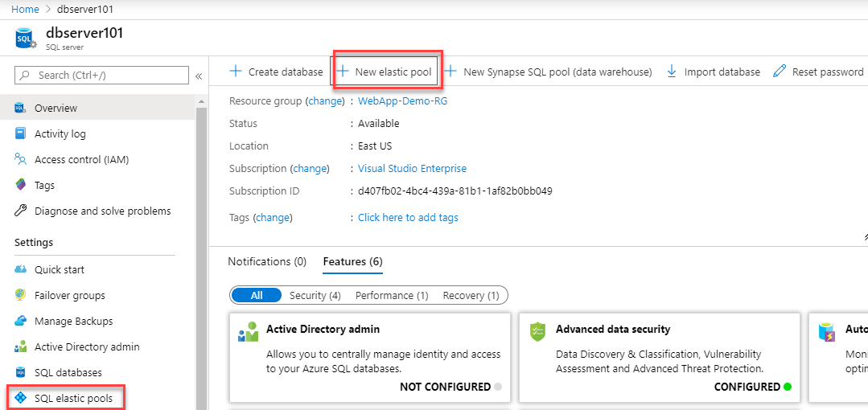Open Active Directory admin in sidebar
Viewport: 868px width, 410px height.
pyautogui.click(x=87, y=347)
